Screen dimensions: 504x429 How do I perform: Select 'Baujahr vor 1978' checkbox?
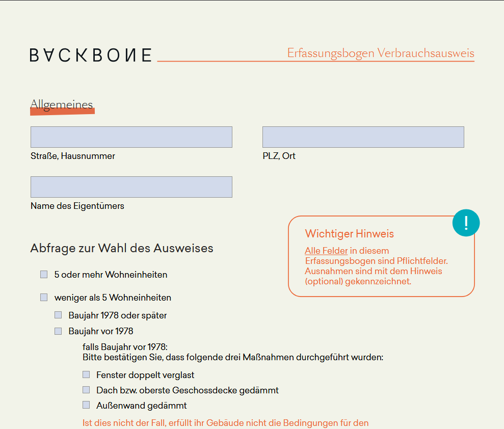click(x=58, y=331)
